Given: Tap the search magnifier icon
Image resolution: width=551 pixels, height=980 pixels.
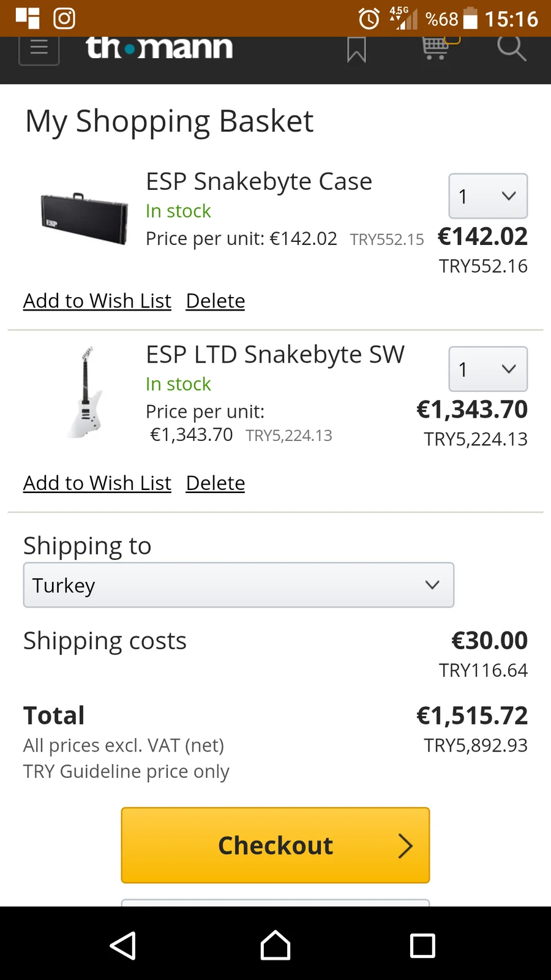Looking at the screenshot, I should 511,48.
